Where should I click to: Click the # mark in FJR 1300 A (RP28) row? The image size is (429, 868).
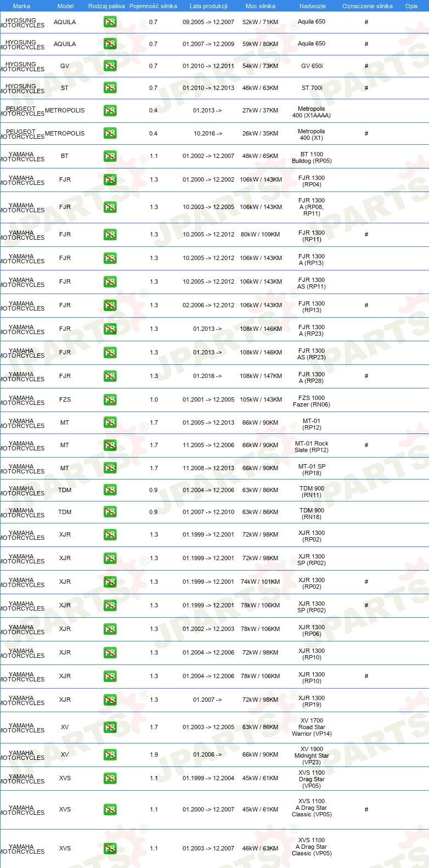(x=366, y=376)
